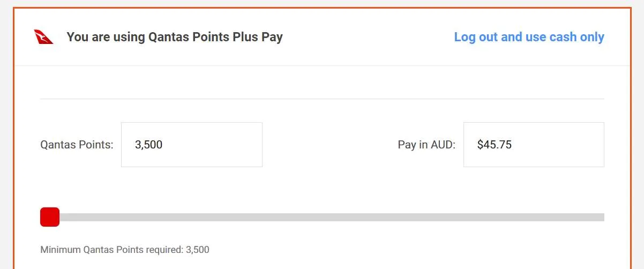Click the far right end of the points slider
This screenshot has width=644, height=269.
click(x=602, y=217)
